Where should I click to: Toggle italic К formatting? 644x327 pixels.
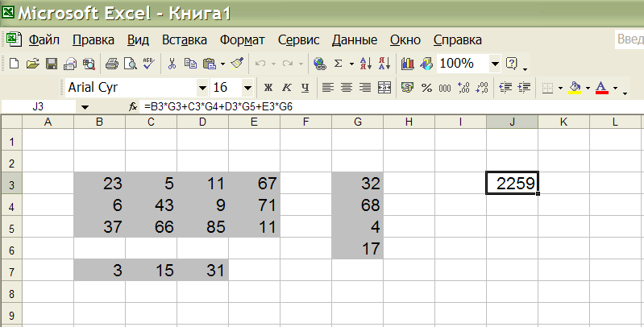(x=287, y=88)
